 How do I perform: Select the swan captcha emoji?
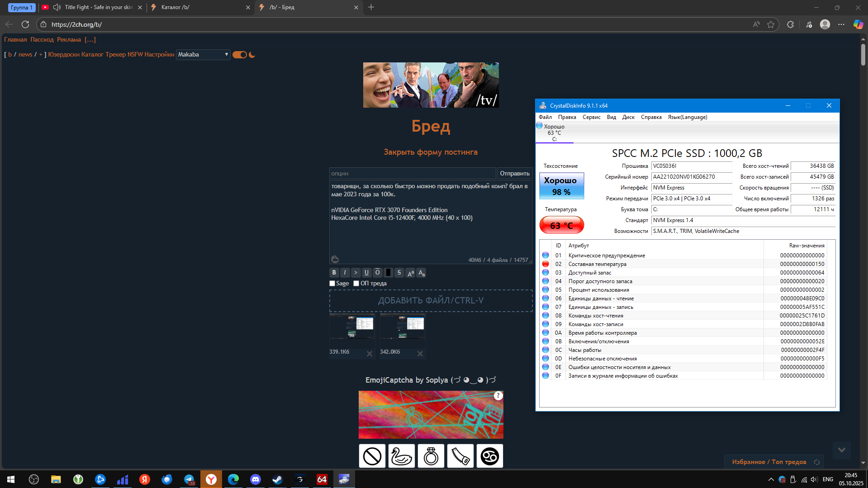pyautogui.click(x=402, y=456)
